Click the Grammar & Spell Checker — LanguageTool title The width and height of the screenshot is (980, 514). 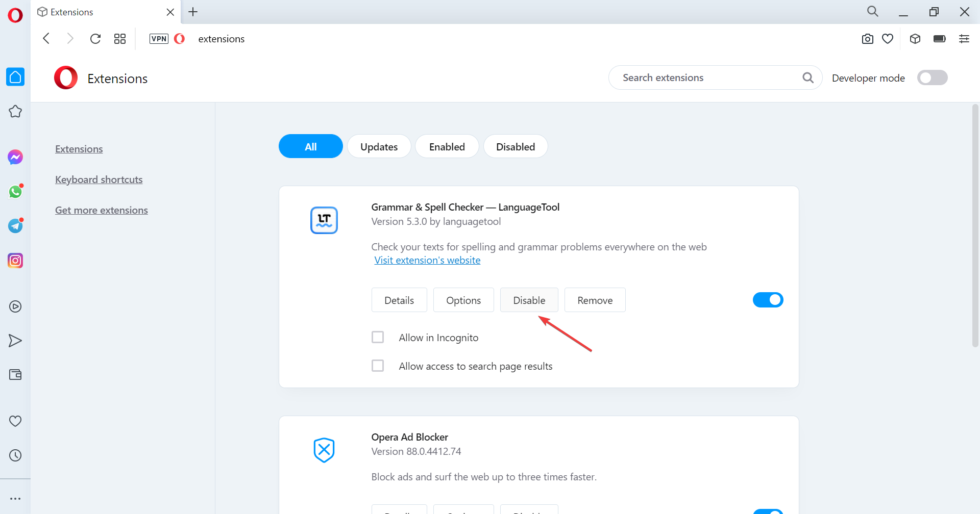465,207
